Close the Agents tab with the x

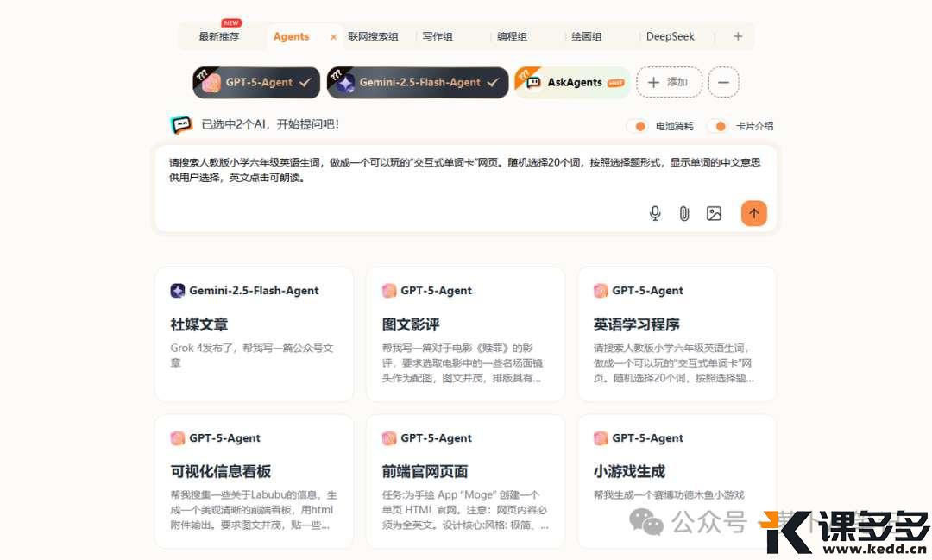[x=333, y=37]
